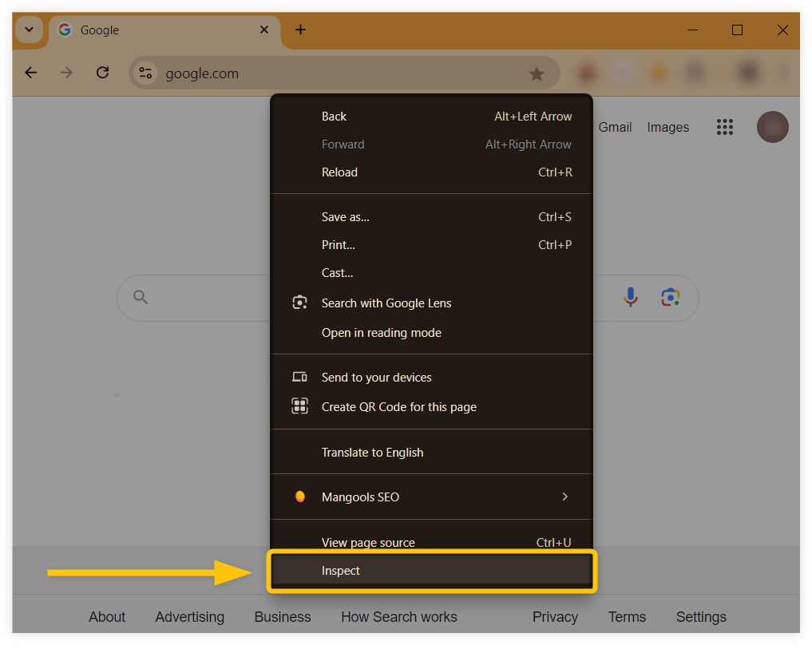The height and width of the screenshot is (645, 812).
Task: Select Create QR Code for this page
Action: pyautogui.click(x=431, y=407)
